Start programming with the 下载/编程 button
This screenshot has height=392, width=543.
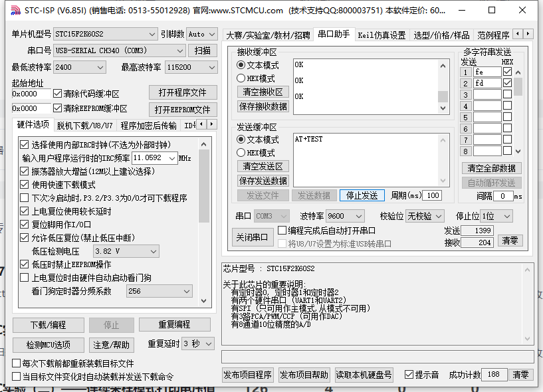click(x=47, y=326)
